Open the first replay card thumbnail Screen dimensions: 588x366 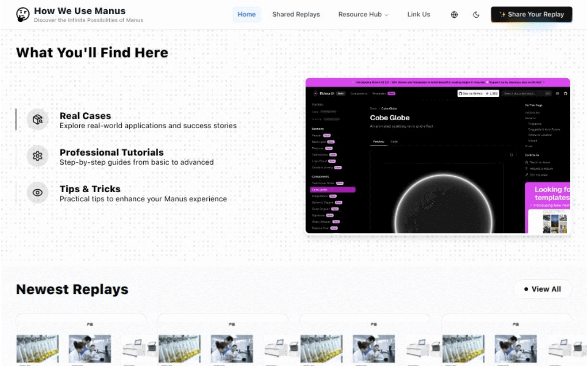pyautogui.click(x=81, y=340)
